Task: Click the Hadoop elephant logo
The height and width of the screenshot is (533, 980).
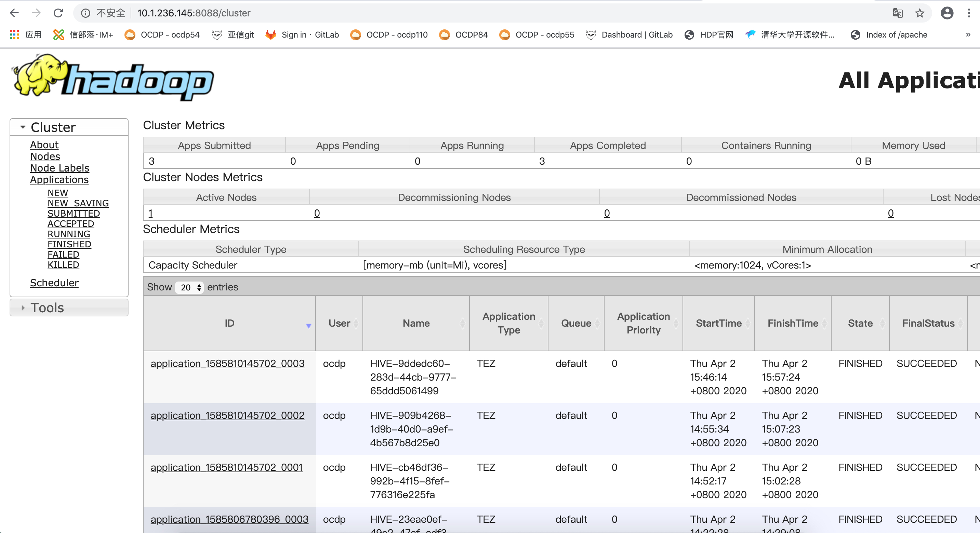Action: coord(112,77)
